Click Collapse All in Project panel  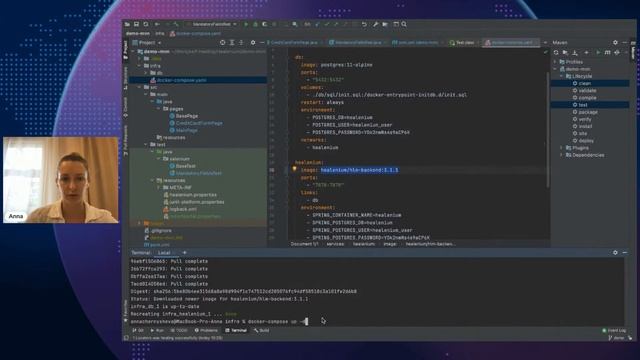[241, 42]
